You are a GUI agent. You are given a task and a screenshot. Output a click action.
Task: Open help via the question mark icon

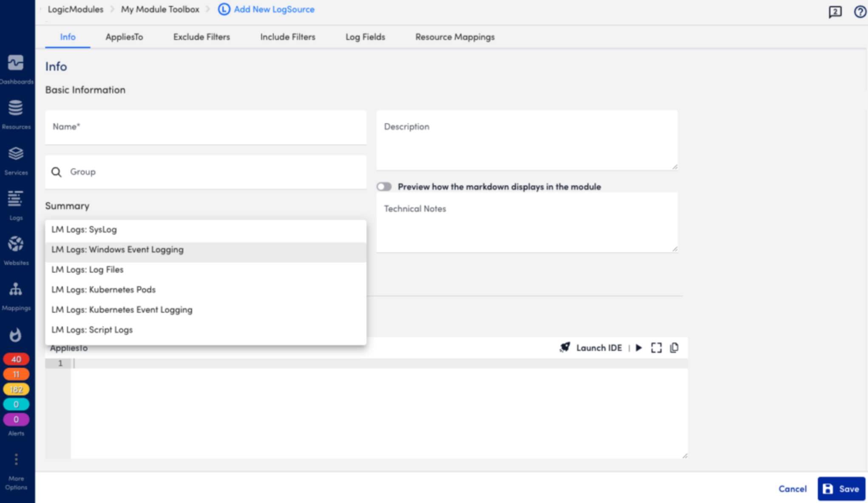click(x=860, y=11)
